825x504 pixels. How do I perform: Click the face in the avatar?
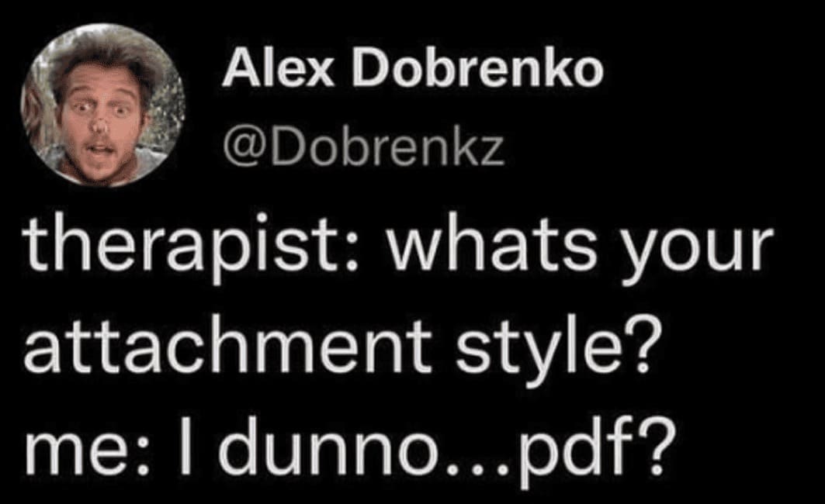point(99,116)
